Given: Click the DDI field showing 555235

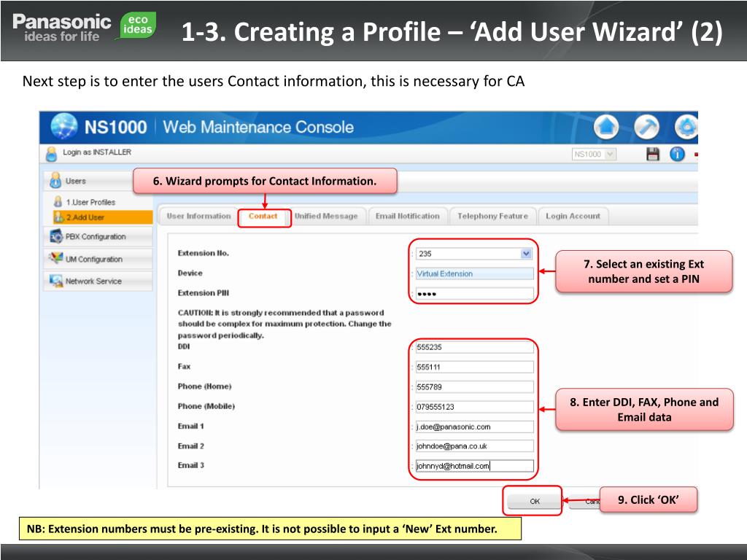Looking at the screenshot, I should pos(474,347).
